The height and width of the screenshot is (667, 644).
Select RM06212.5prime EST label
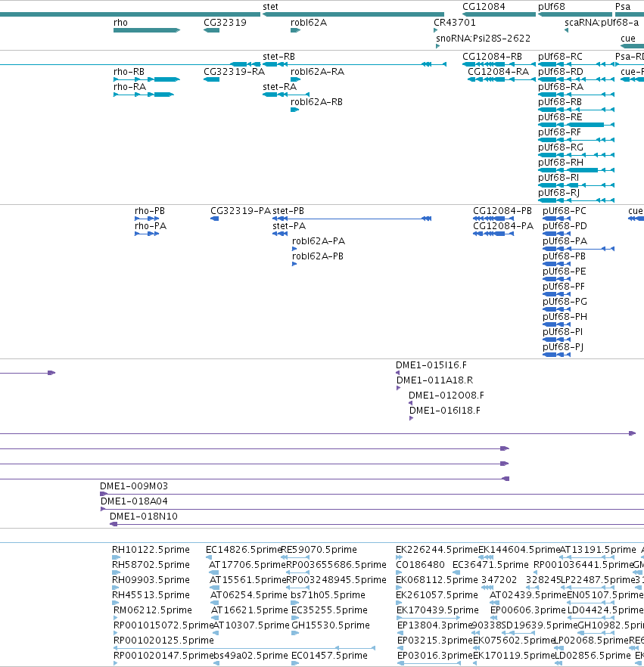tap(152, 610)
